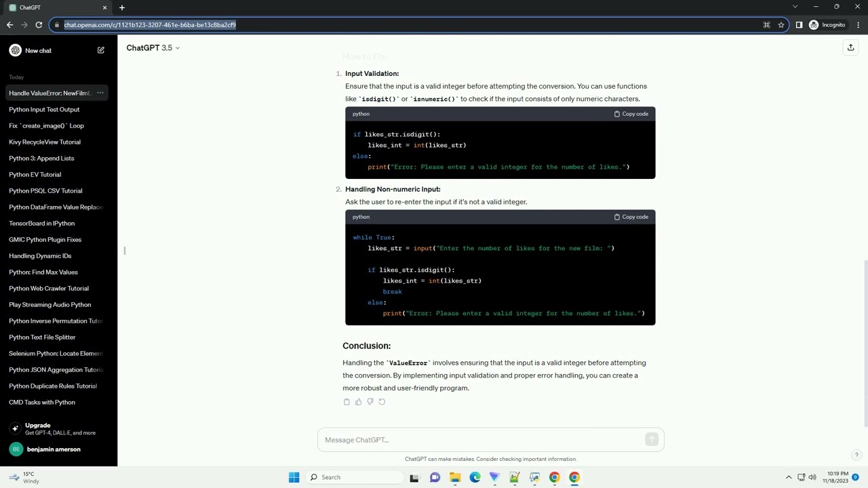Image resolution: width=868 pixels, height=488 pixels.
Task: Open Kivy RecycleView Tutorial chat
Action: coord(58,142)
